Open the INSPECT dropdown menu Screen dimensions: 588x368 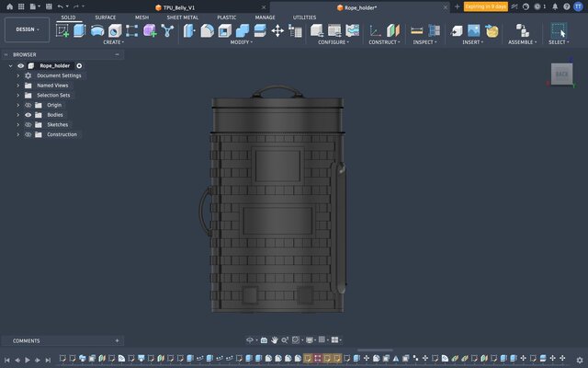(x=424, y=42)
